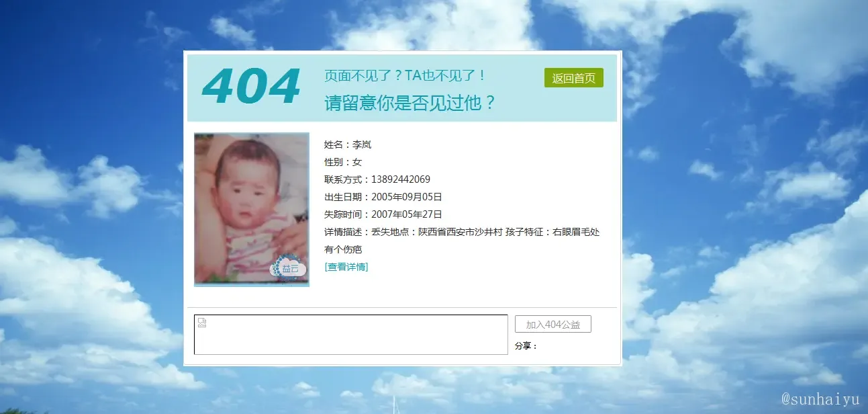Click the @sunhaiyu watermark
Screen dimensions: 868x414
click(x=820, y=400)
